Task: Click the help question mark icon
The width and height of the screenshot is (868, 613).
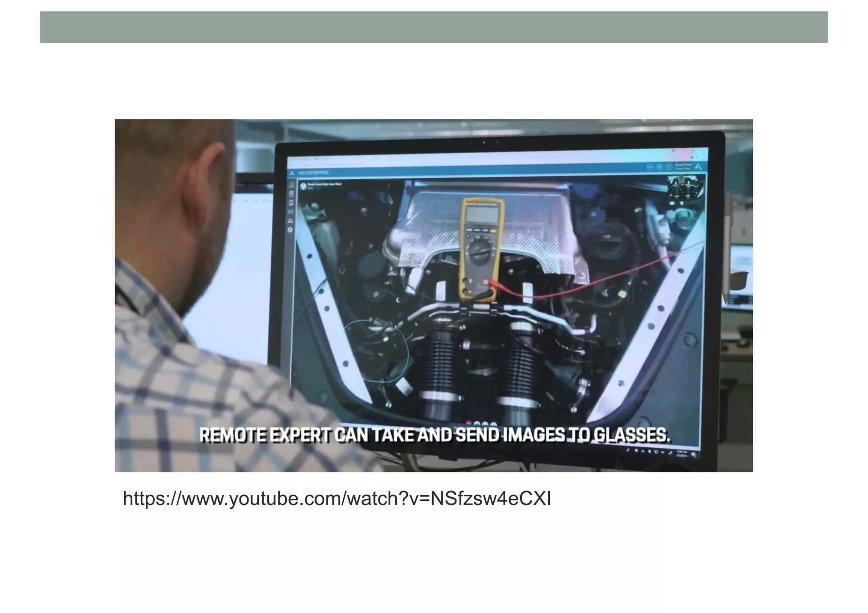Action: tap(669, 167)
